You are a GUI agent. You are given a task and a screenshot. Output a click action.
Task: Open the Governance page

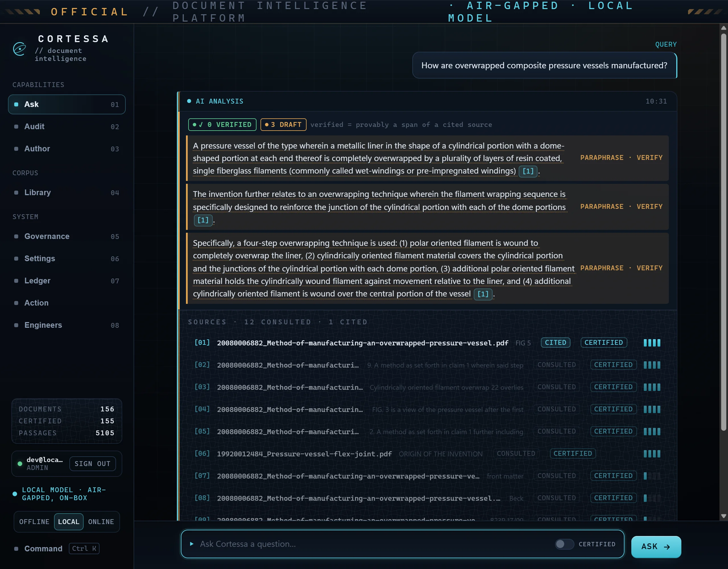67,236
